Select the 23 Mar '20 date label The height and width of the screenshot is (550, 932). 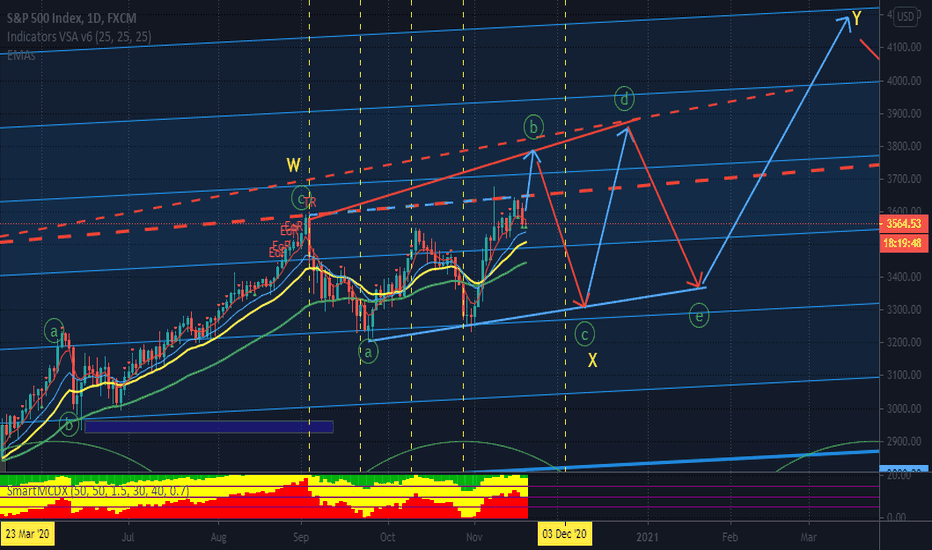(27, 534)
